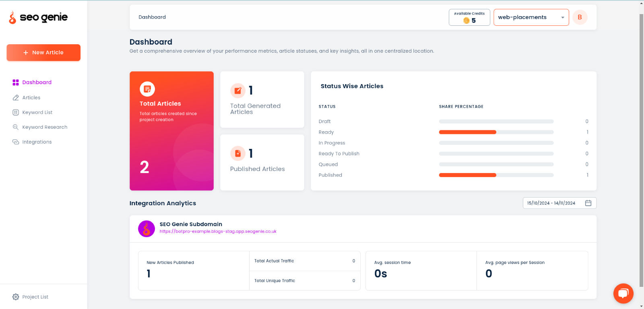Open Keyword Research menu item
The image size is (644, 309).
45,127
